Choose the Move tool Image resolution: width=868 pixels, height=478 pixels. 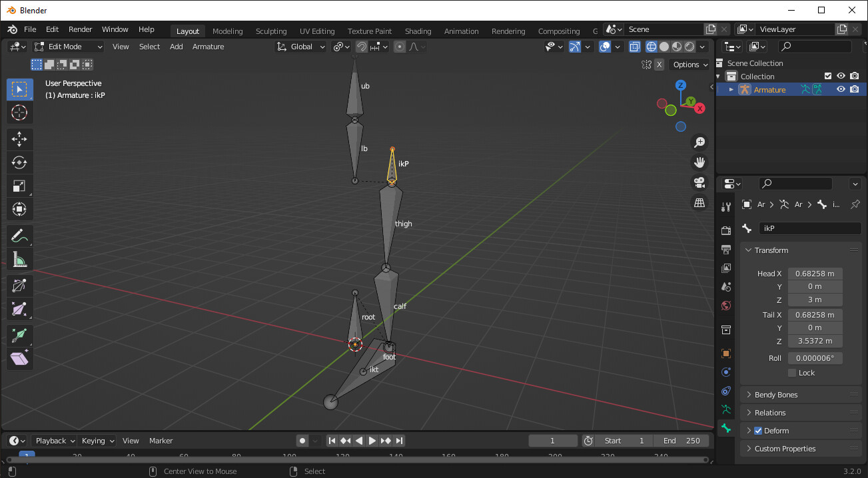(19, 139)
